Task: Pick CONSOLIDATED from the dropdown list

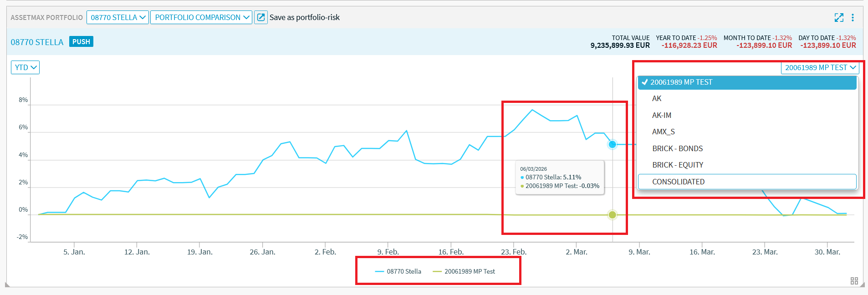Action: point(678,182)
